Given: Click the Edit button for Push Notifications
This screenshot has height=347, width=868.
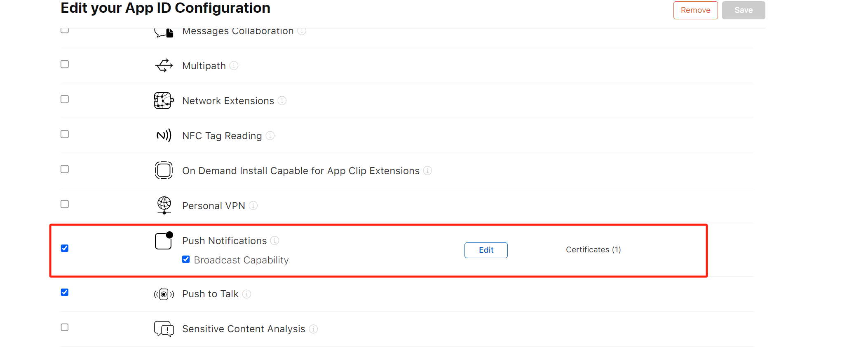Looking at the screenshot, I should click(x=486, y=250).
